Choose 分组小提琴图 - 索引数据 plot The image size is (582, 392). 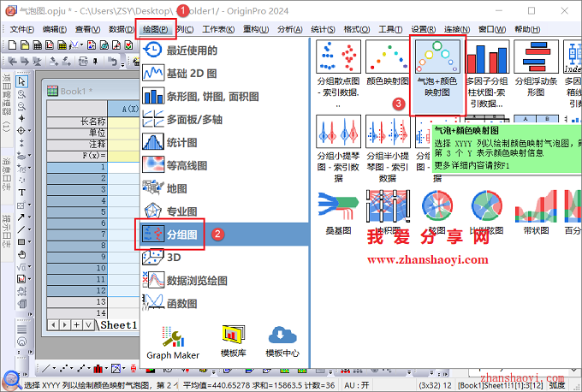click(338, 148)
